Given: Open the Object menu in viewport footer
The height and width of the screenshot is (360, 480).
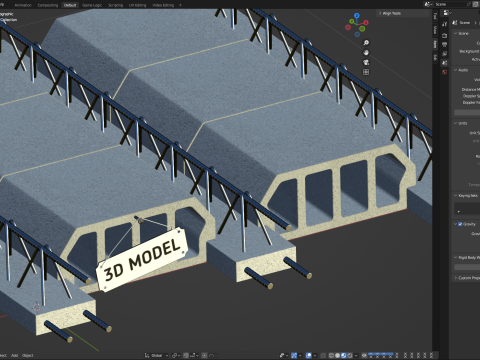Looking at the screenshot, I should click(x=27, y=355).
